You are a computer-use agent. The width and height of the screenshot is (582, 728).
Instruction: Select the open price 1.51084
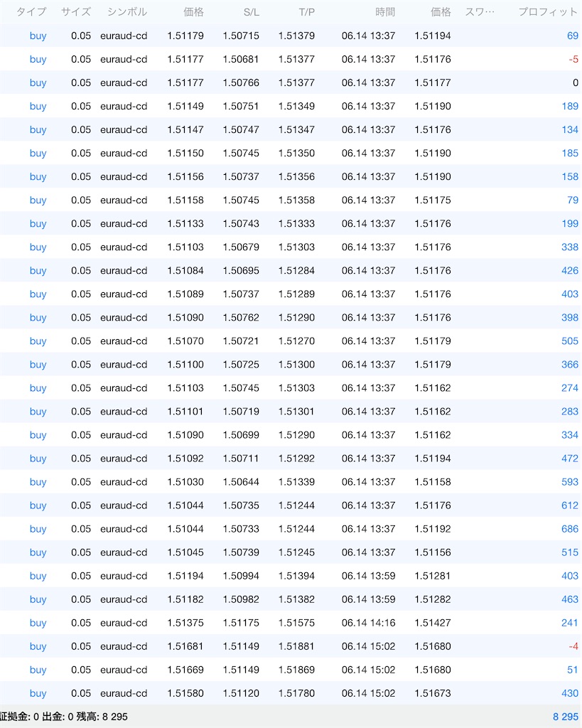coord(185,271)
